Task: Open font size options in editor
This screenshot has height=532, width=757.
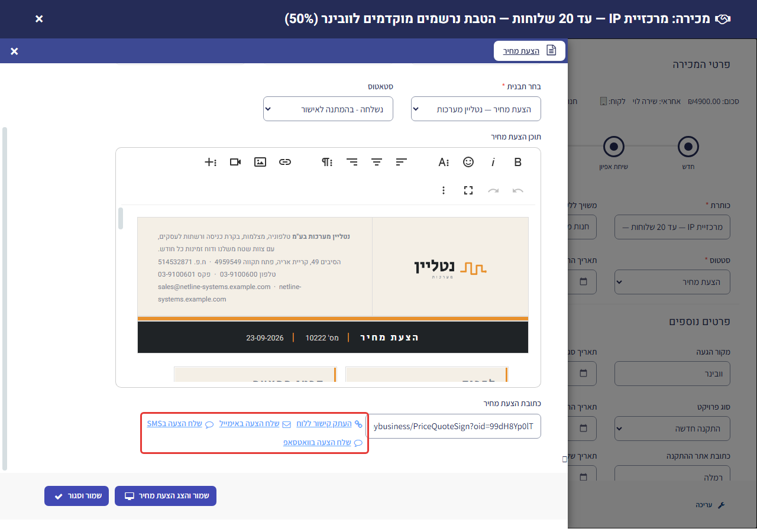Action: (x=444, y=162)
